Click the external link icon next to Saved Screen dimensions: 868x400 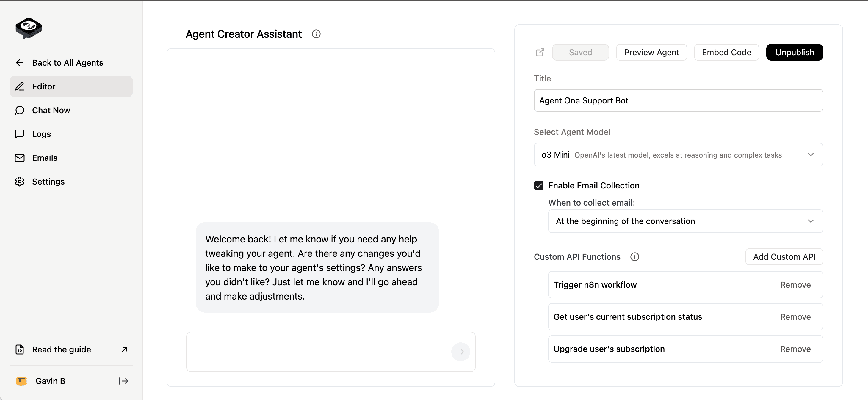(x=541, y=52)
